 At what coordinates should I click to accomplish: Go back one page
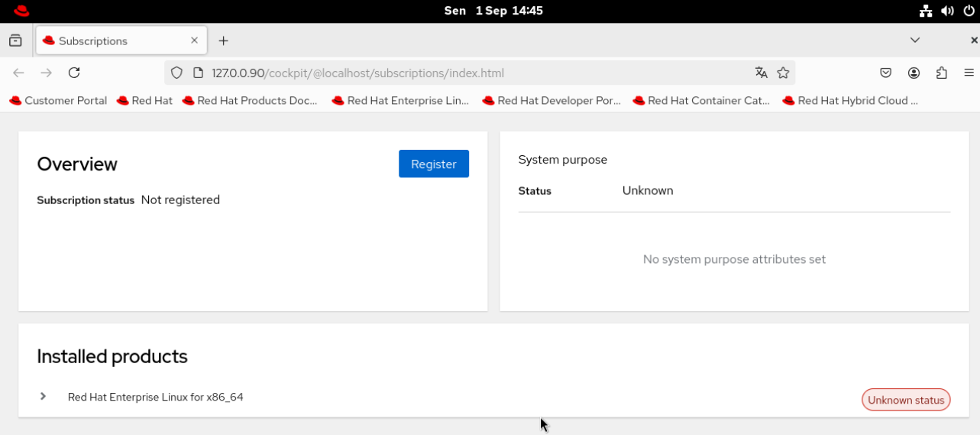tap(19, 73)
